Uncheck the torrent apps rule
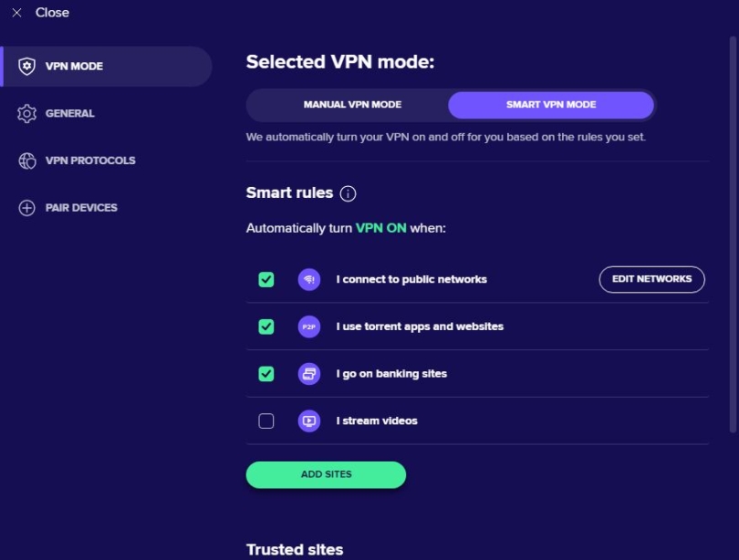This screenshot has width=739, height=560. point(265,327)
